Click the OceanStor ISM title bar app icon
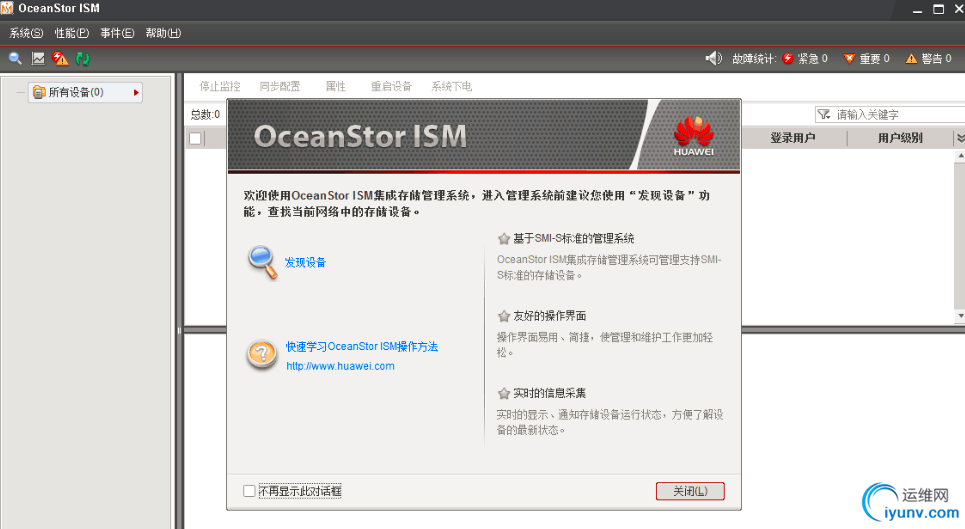Screen dimensions: 965x529 (7, 8)
